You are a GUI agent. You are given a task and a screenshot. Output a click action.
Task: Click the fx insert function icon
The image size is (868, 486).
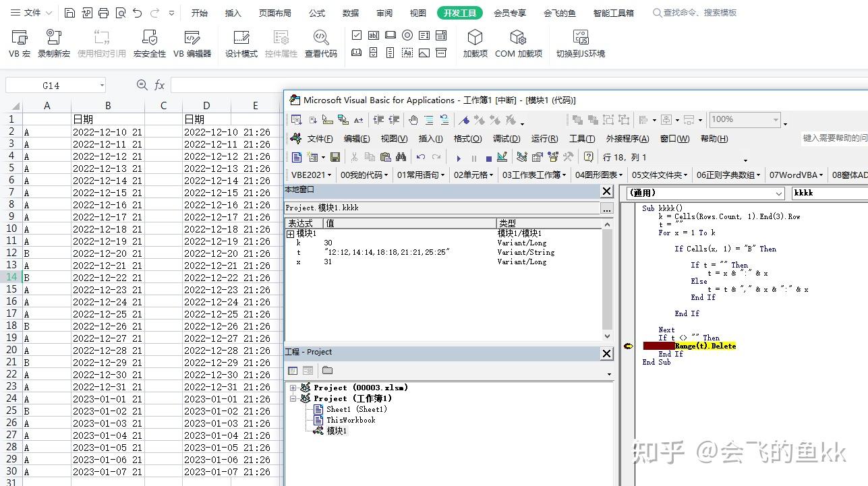(x=160, y=85)
